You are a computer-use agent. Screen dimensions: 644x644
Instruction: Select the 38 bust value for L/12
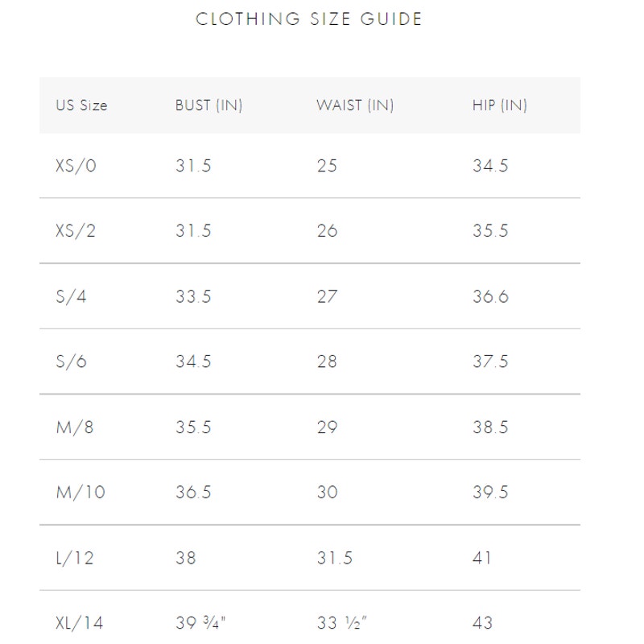186,558
